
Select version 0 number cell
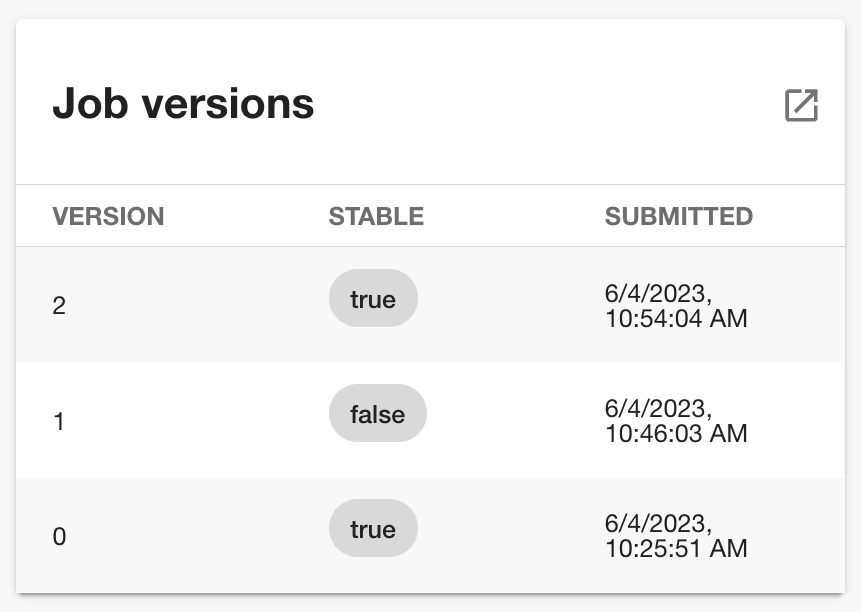pos(59,536)
